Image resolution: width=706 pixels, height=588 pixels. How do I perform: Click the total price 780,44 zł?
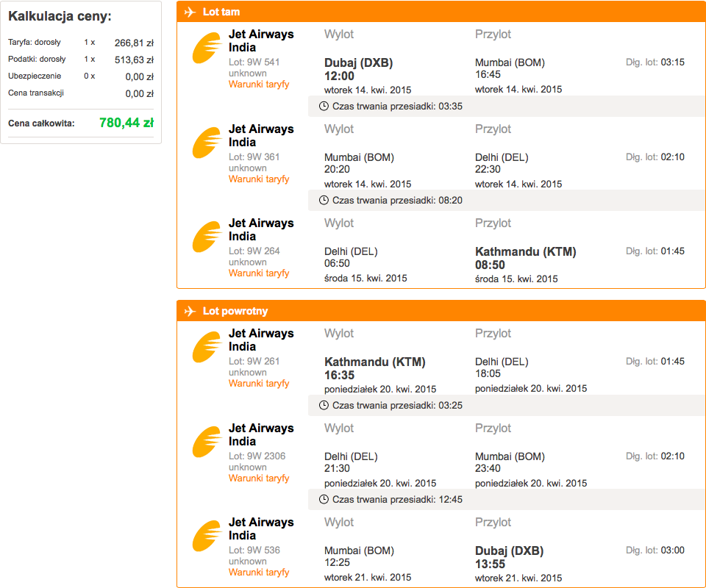click(x=126, y=122)
